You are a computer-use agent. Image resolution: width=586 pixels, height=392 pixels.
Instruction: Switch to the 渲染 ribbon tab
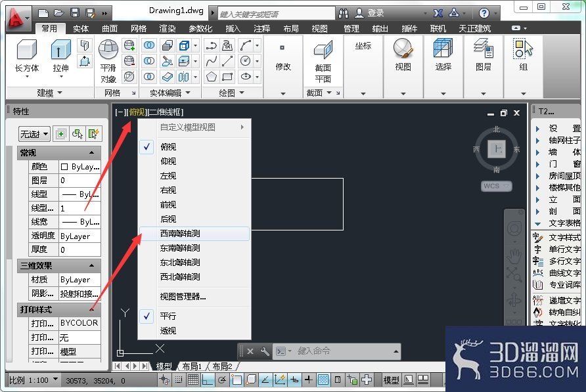pos(168,29)
